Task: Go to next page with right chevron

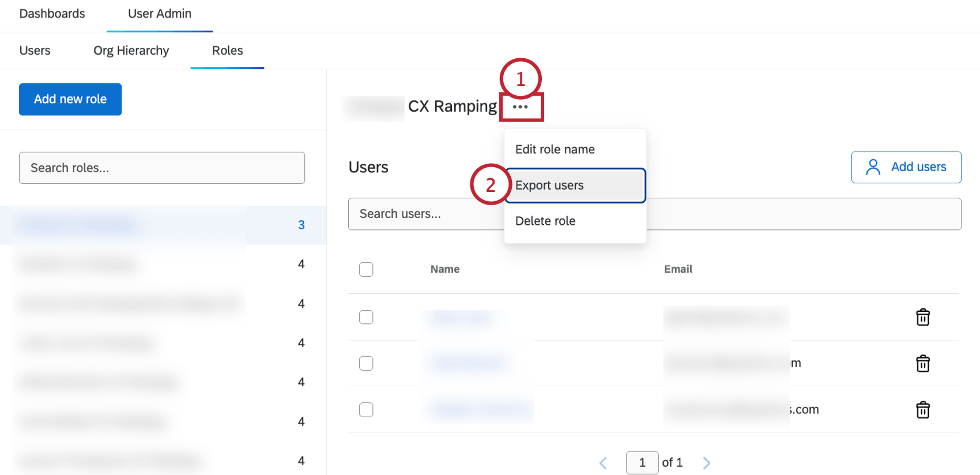Action: (x=707, y=463)
